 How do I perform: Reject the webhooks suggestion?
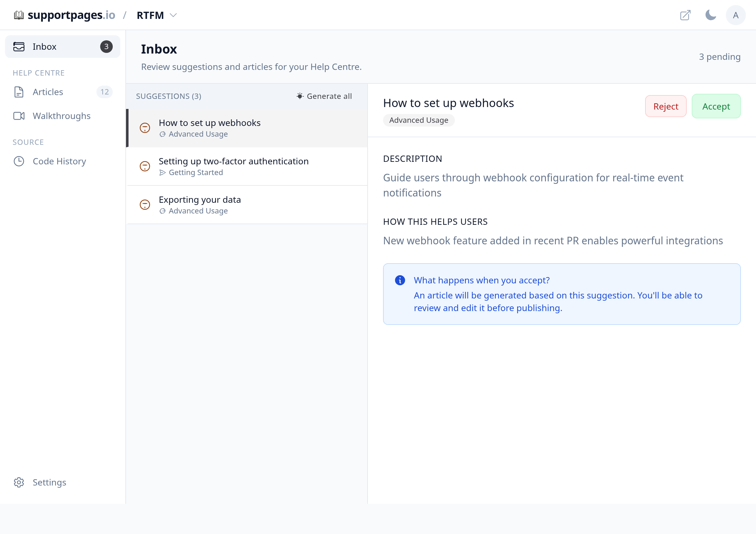pos(666,106)
